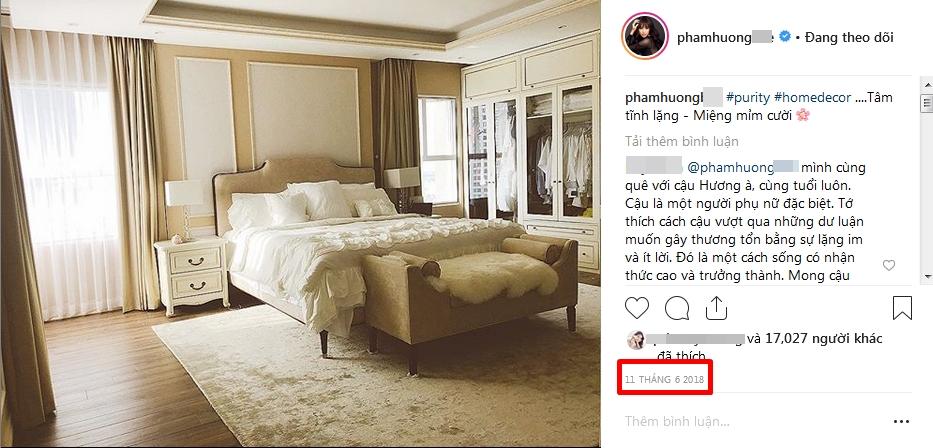The width and height of the screenshot is (933, 448).
Task: Save the post with the bookmark icon
Action: click(x=902, y=308)
